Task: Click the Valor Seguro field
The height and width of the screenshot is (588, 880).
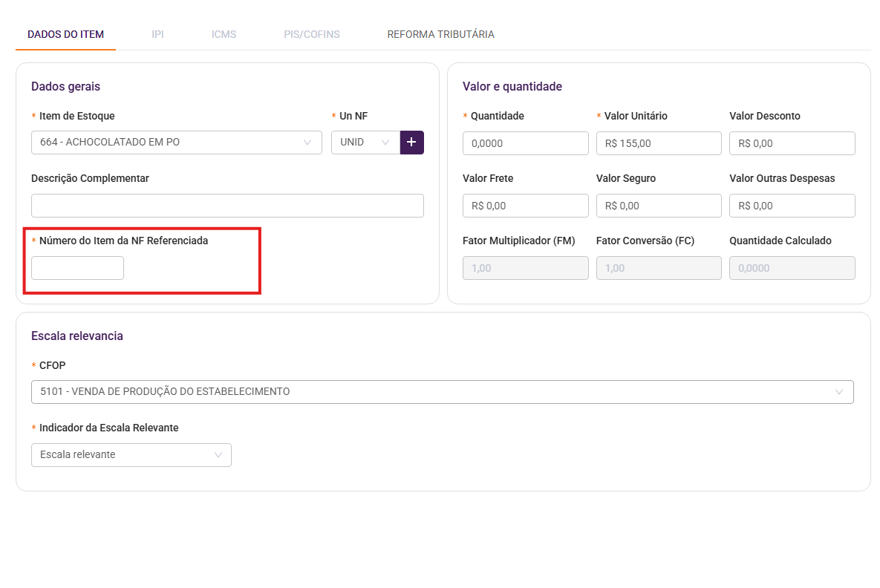Action: pyautogui.click(x=659, y=206)
